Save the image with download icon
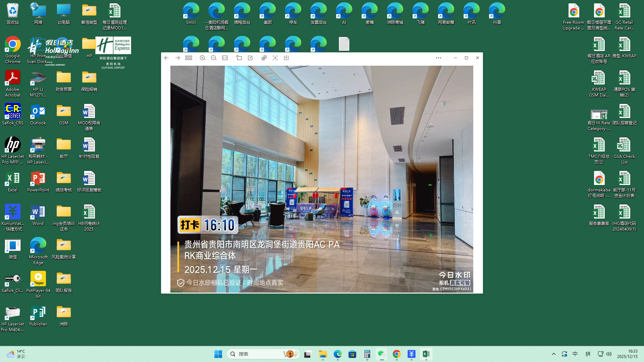The image size is (644, 362). (x=286, y=58)
